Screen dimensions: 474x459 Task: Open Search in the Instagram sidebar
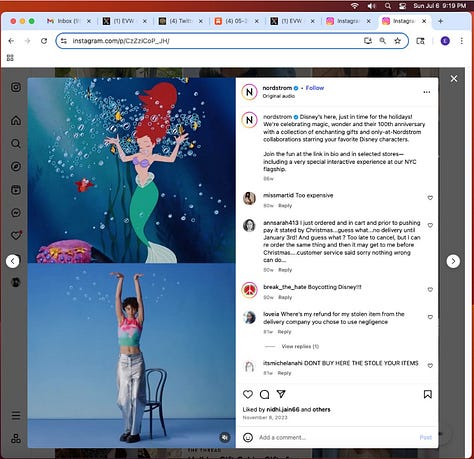coord(16,144)
